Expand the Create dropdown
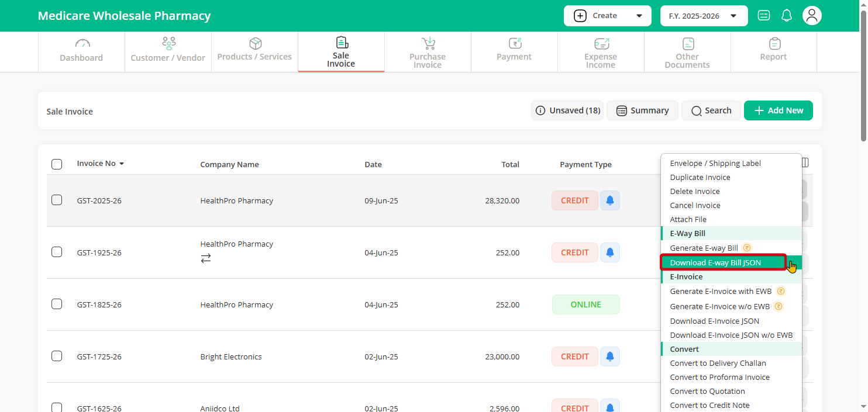Screen dimensions: 868x412 pos(608,16)
